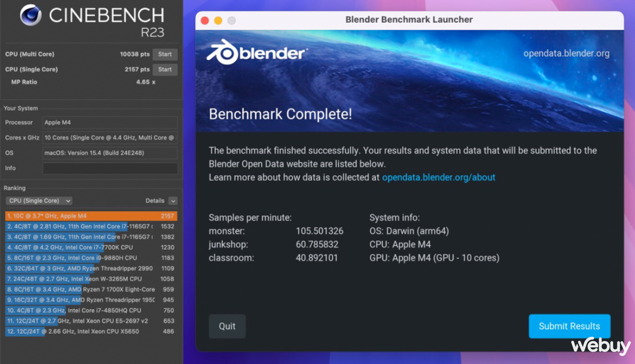The image size is (635, 364).
Task: Select the Ryzen Threadripper 195 ranking row
Action: point(91,300)
